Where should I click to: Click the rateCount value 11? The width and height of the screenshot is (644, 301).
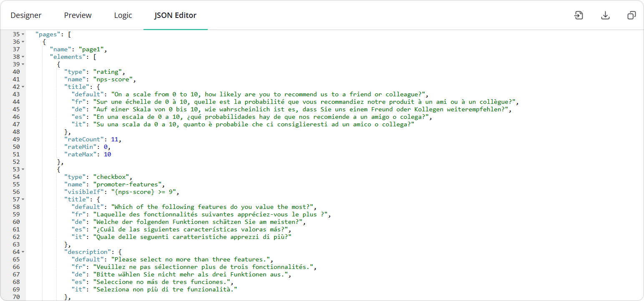[115, 139]
